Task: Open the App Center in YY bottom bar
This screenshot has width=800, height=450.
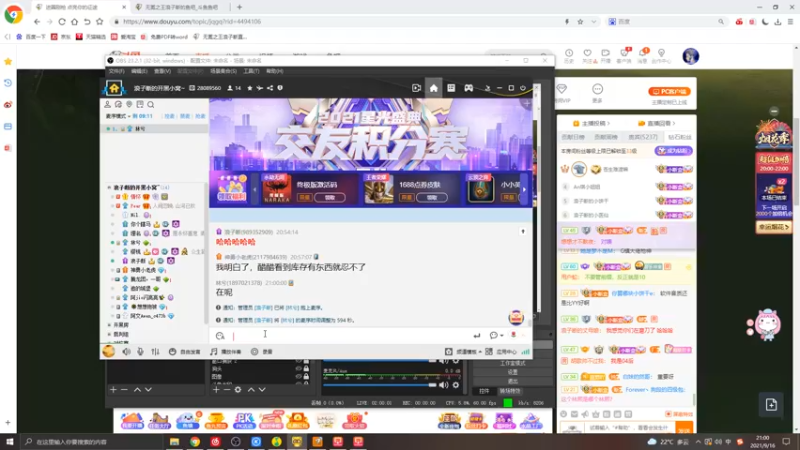Action: click(x=501, y=352)
